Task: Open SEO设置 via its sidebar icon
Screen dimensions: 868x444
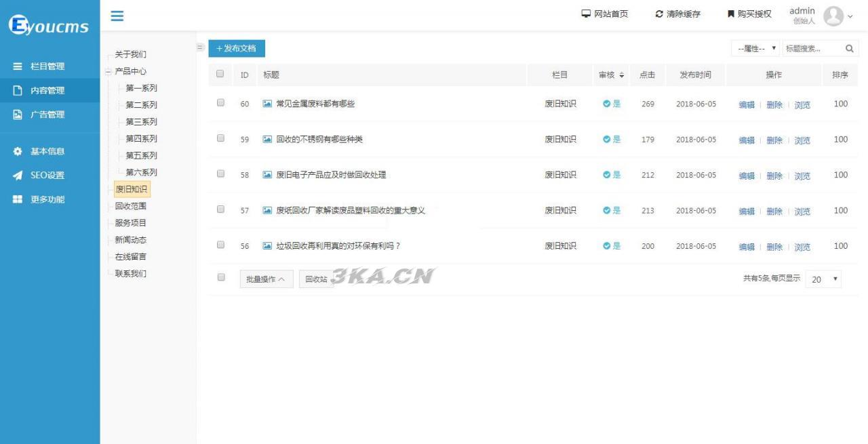Action: [x=17, y=175]
